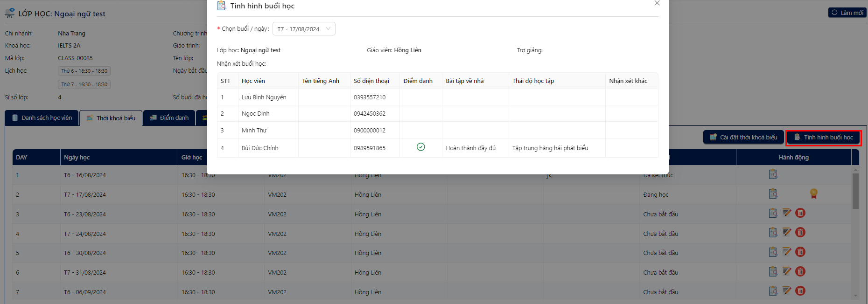This screenshot has height=304, width=868.
Task: Edit the 31/08/2024 session with pencil icon
Action: pos(787,271)
